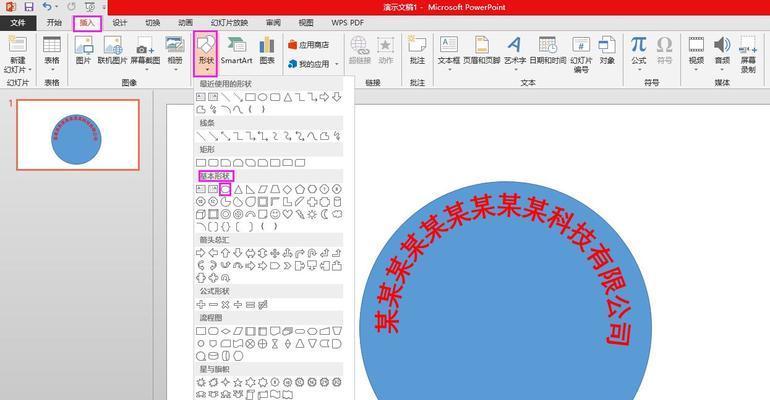Pick the cross (plus) basic shape
This screenshot has width=770, height=400.
pyautogui.click(x=312, y=202)
